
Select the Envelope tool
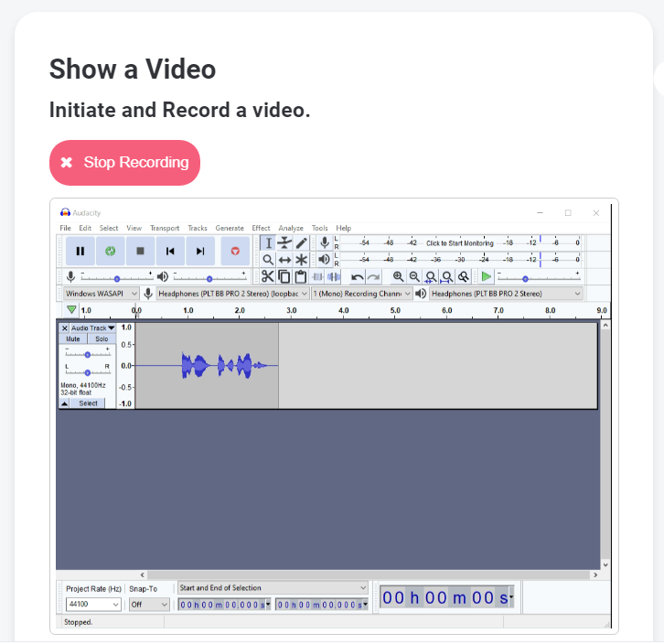click(x=284, y=243)
